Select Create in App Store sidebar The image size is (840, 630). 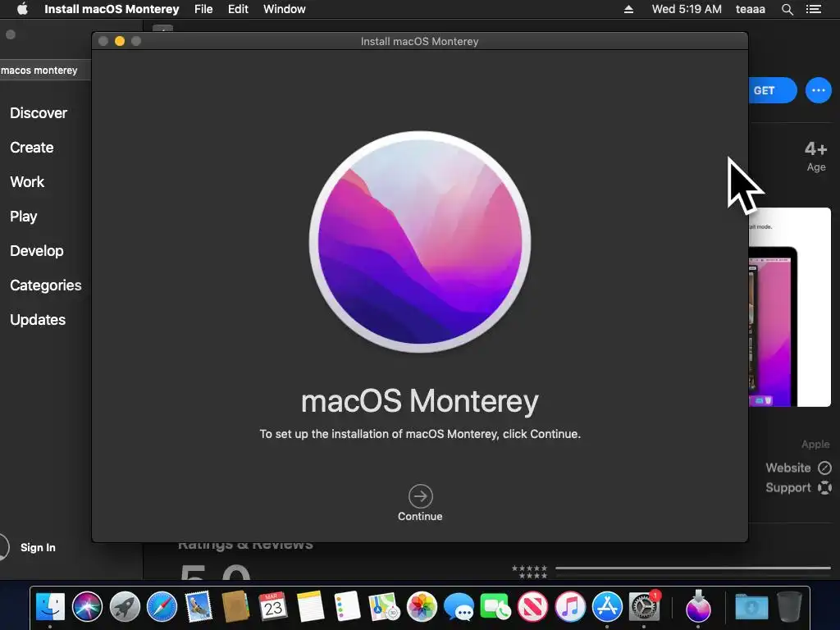coord(32,148)
